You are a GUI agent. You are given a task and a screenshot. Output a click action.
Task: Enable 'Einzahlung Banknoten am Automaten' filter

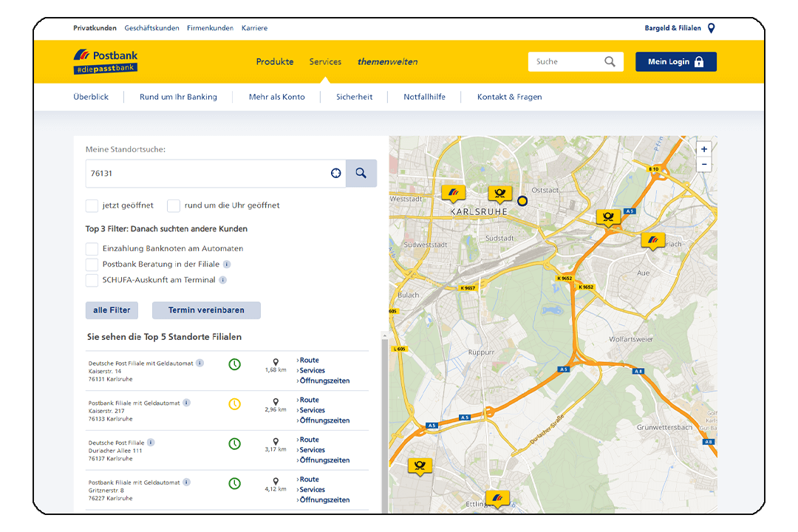click(x=92, y=249)
